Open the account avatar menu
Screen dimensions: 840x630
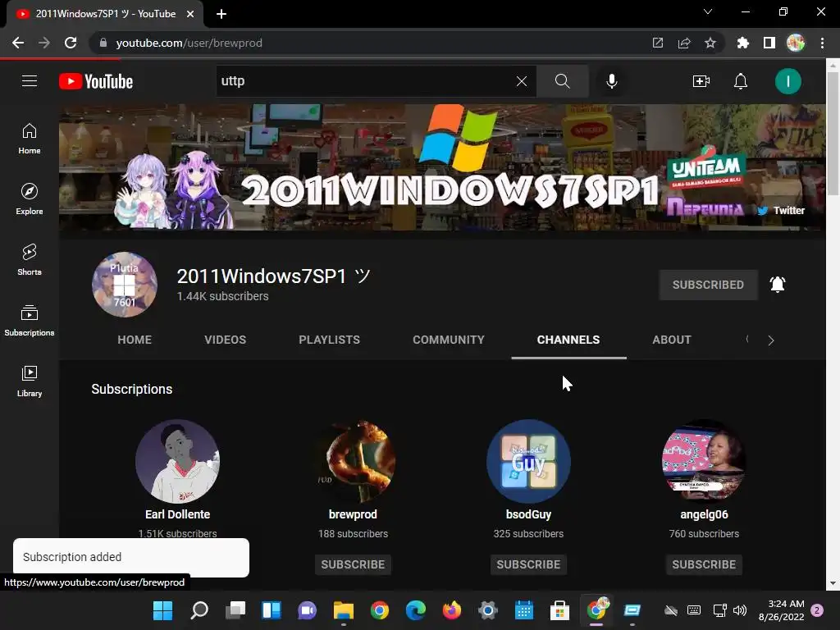point(787,81)
